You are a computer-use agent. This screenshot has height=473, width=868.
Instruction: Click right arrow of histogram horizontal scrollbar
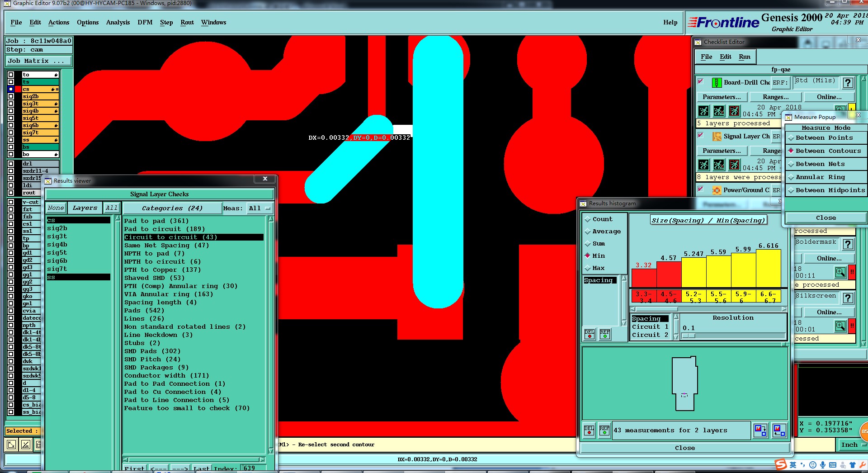tap(783, 309)
